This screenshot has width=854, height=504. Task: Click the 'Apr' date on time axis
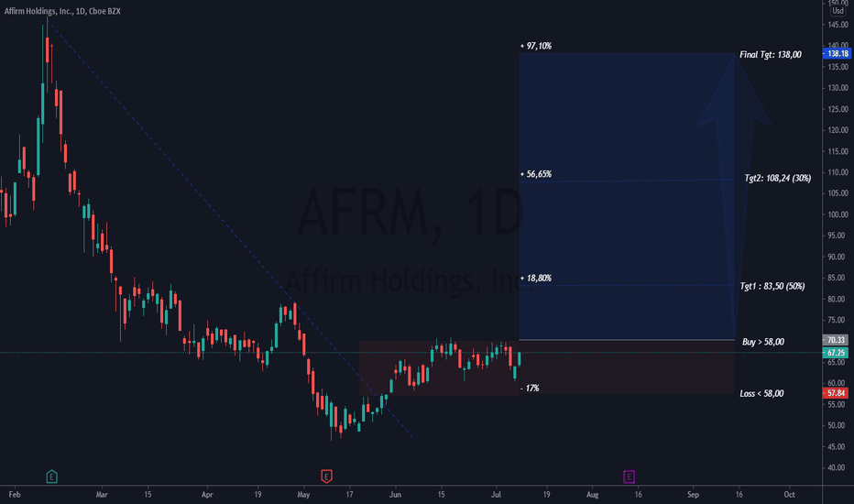[x=207, y=495]
